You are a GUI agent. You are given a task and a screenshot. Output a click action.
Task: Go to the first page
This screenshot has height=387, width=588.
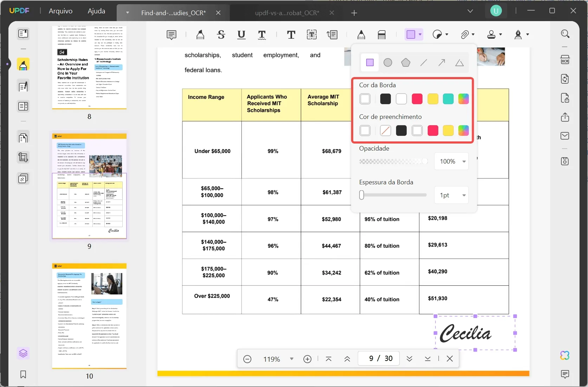point(329,359)
